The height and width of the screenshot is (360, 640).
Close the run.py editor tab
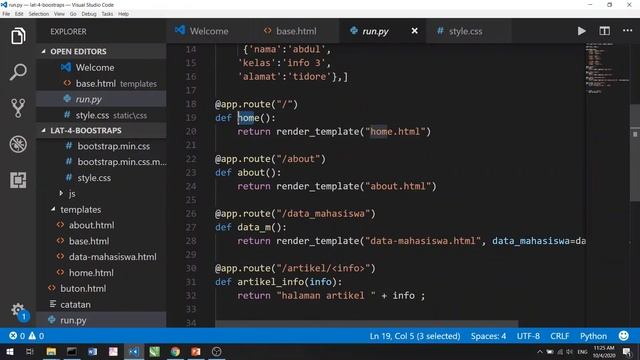click(414, 31)
